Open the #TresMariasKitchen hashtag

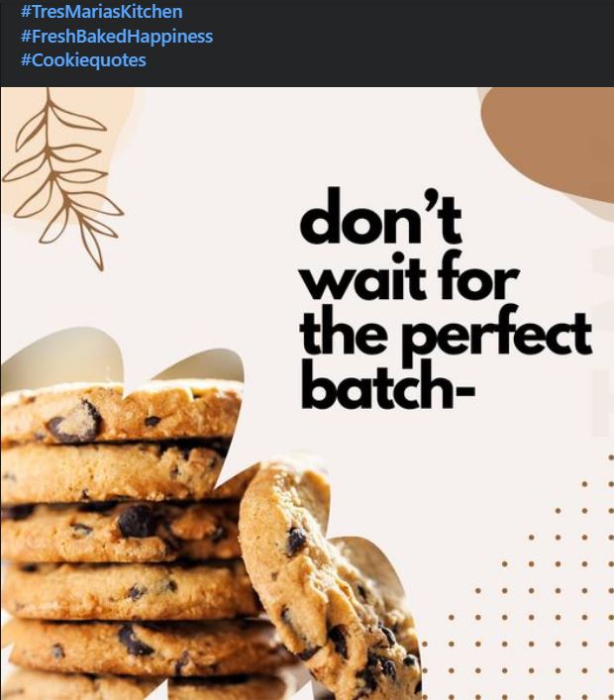(x=101, y=12)
